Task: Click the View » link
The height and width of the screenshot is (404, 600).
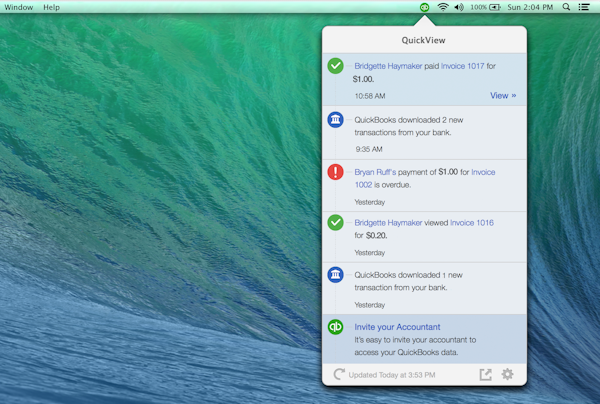Action: click(x=503, y=96)
